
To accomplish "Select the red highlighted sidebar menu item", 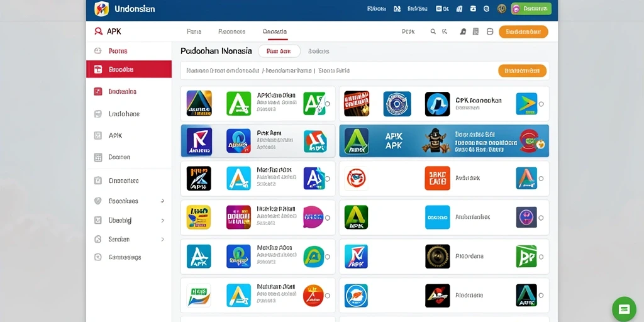I will point(129,69).
